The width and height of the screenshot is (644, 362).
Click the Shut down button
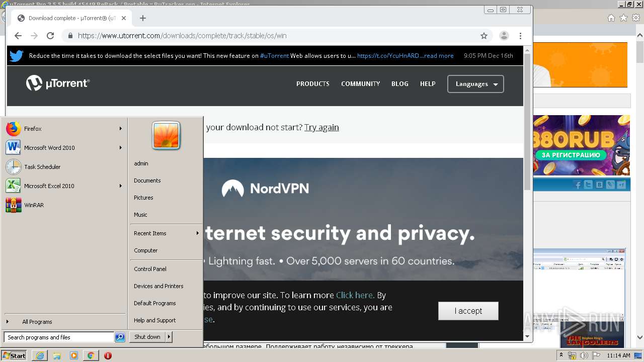click(147, 337)
